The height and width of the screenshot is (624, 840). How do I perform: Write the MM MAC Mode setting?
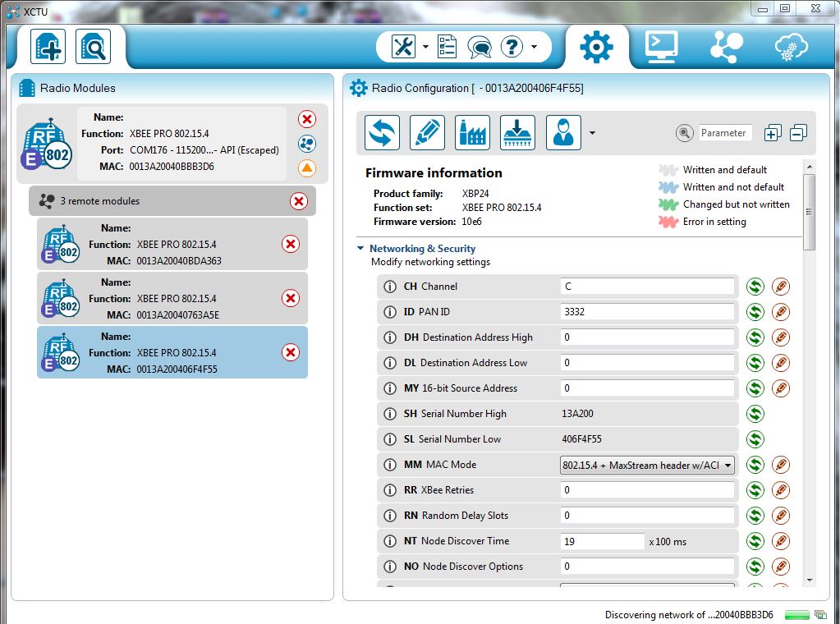[781, 465]
